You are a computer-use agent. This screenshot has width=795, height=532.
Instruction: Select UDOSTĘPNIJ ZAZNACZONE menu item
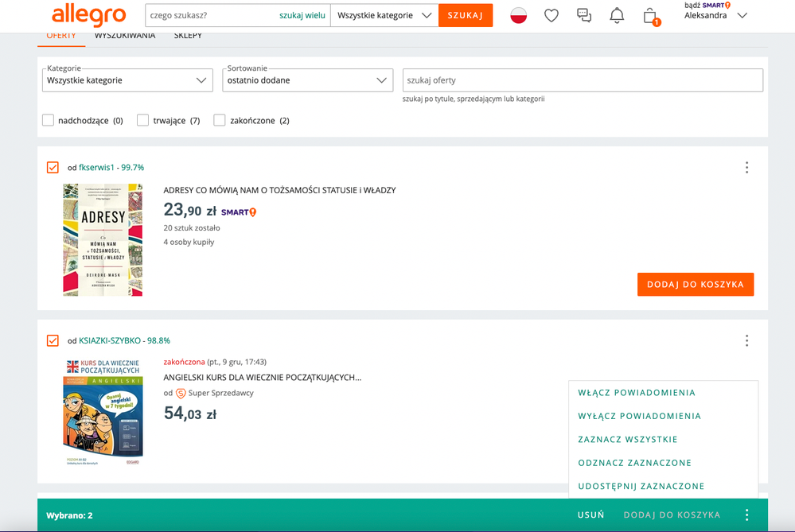pos(641,486)
